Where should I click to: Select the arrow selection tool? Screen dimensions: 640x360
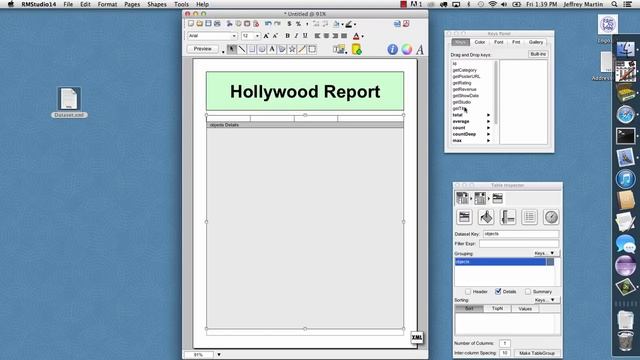pyautogui.click(x=231, y=49)
